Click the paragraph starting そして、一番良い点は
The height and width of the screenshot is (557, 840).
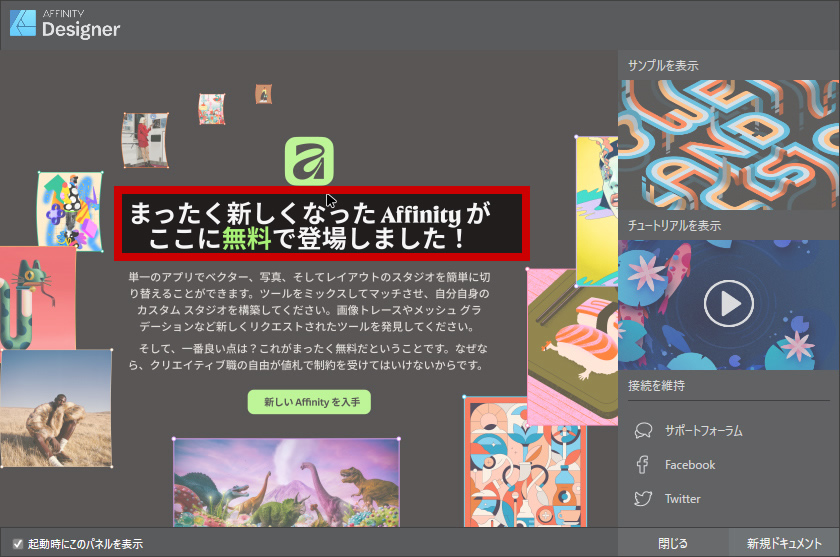tap(309, 357)
